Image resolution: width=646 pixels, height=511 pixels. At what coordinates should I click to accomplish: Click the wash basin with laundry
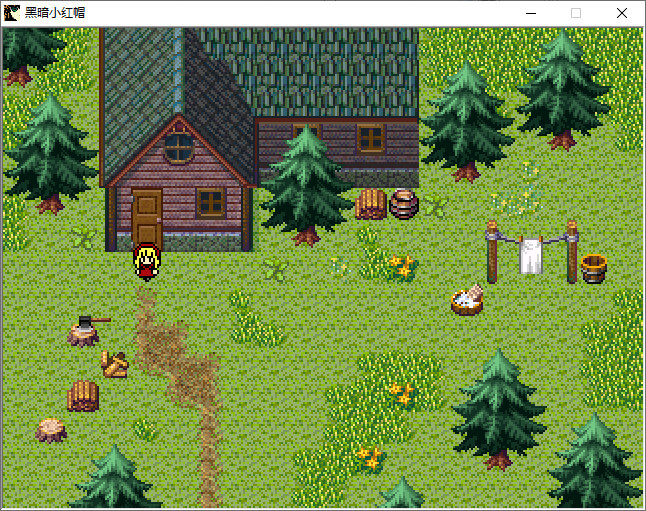pyautogui.click(x=467, y=299)
